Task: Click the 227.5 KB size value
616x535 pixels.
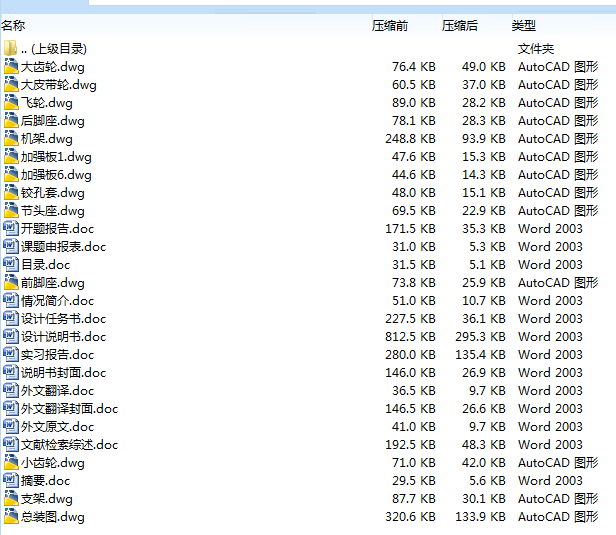Action: (410, 319)
